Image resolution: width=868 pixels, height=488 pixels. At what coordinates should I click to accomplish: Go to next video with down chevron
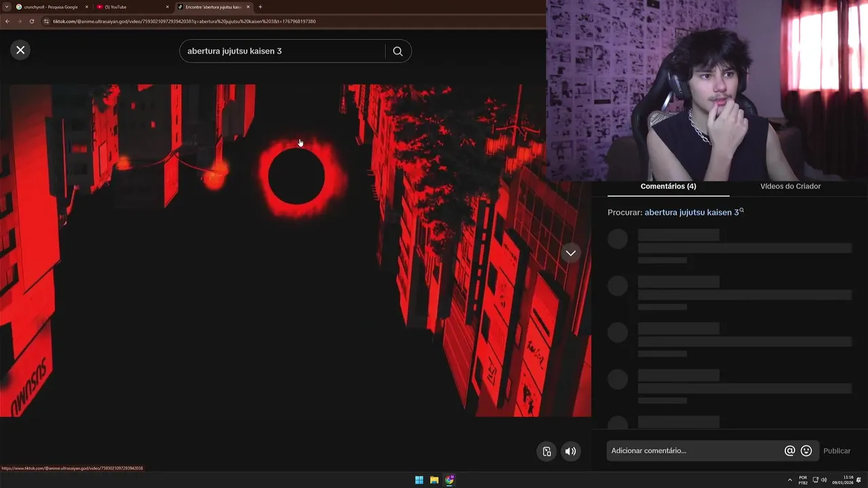571,253
